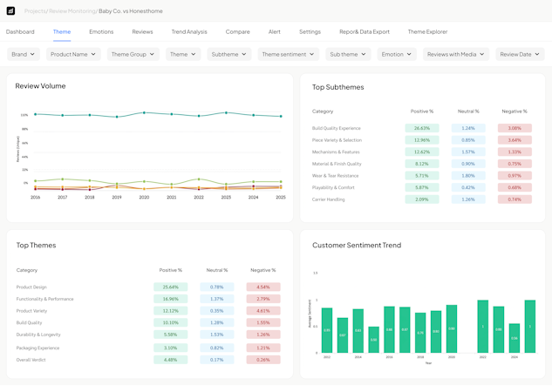This screenshot has width=552, height=392.
Task: Select Baby Co. vs Honesthome breadcrumb
Action: pyautogui.click(x=131, y=11)
